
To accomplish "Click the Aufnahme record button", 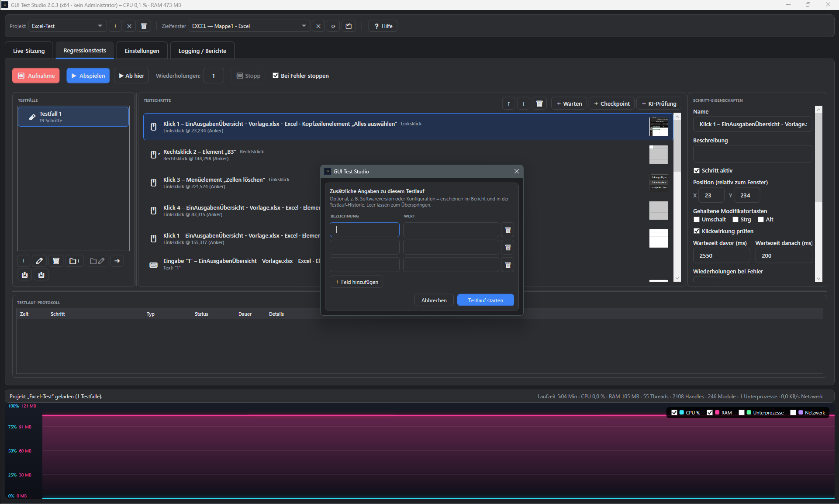I will point(36,76).
